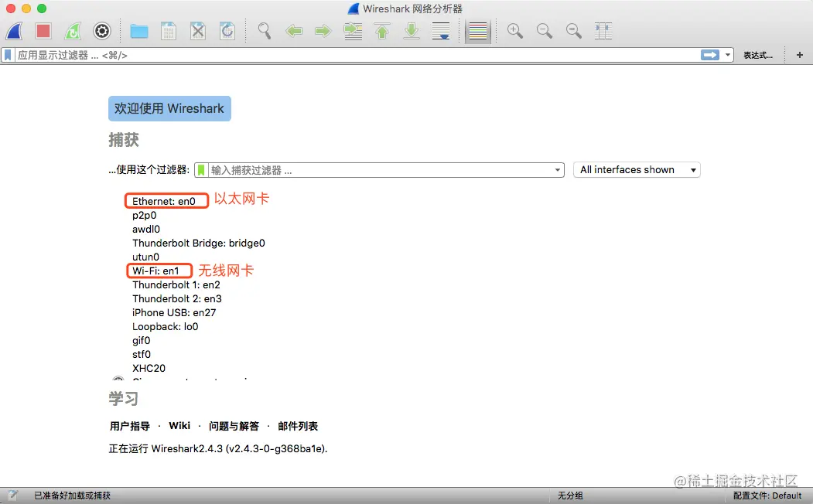The width and height of the screenshot is (813, 504).
Task: Reload this capture file icon
Action: pyautogui.click(x=227, y=31)
